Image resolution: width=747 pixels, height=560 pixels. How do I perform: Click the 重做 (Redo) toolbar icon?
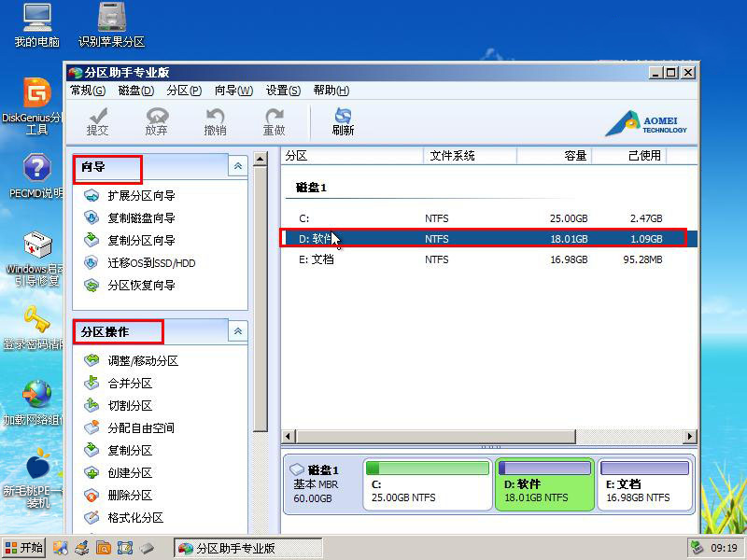click(x=274, y=122)
